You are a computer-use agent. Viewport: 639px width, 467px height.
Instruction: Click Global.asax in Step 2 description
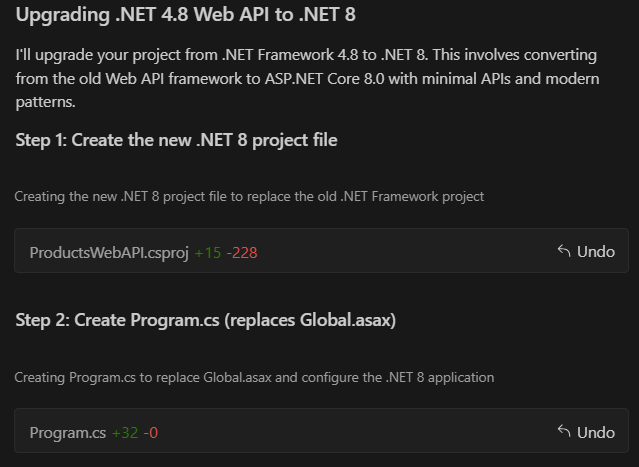point(238,377)
